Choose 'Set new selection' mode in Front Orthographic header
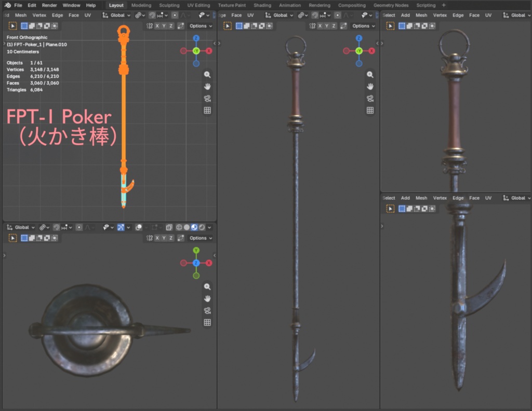 coord(24,26)
